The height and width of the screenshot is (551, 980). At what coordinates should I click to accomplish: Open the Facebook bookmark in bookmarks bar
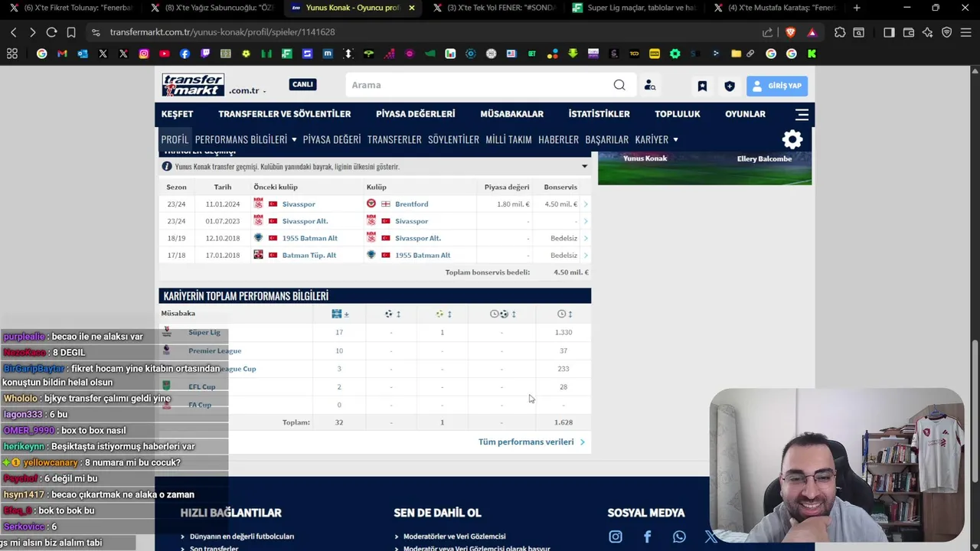coord(185,54)
